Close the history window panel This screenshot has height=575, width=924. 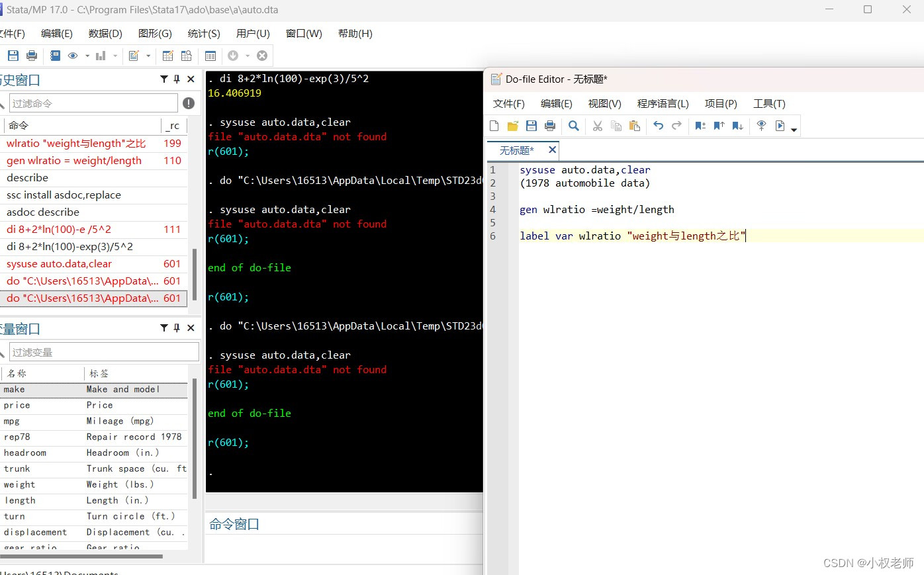pos(191,79)
